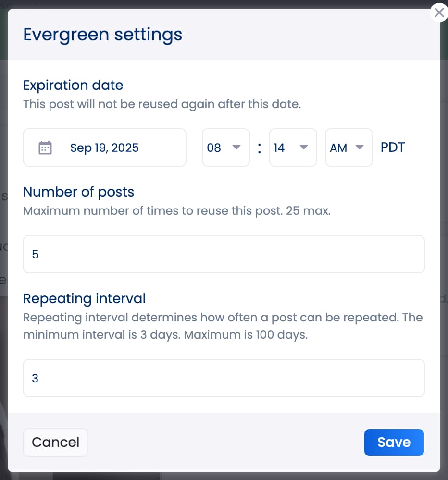Select the expiration date Sep 19, 2025
448x480 pixels.
(104, 148)
